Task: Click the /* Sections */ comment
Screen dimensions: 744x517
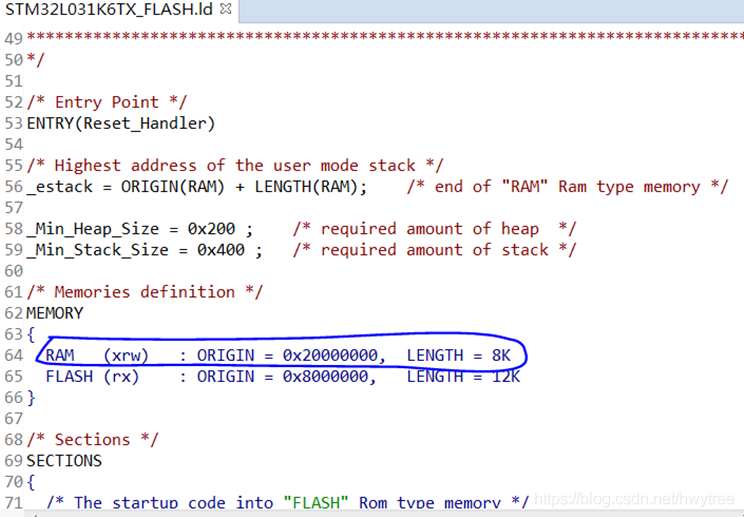Action: [92, 440]
